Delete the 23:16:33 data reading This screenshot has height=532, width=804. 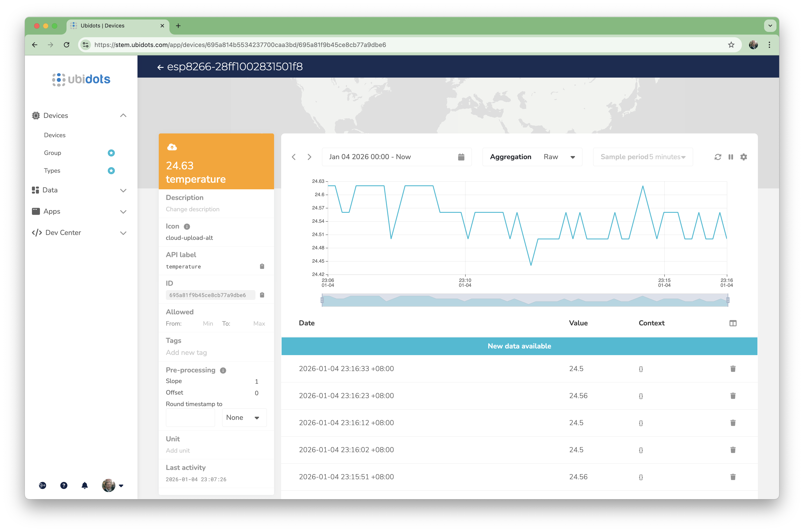(733, 369)
